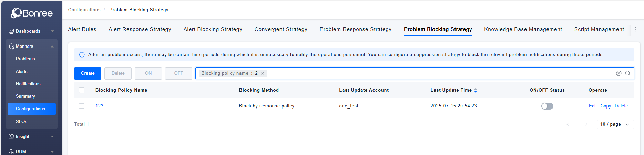Sort by Last Update Time arrows
644x155 pixels.
476,90
